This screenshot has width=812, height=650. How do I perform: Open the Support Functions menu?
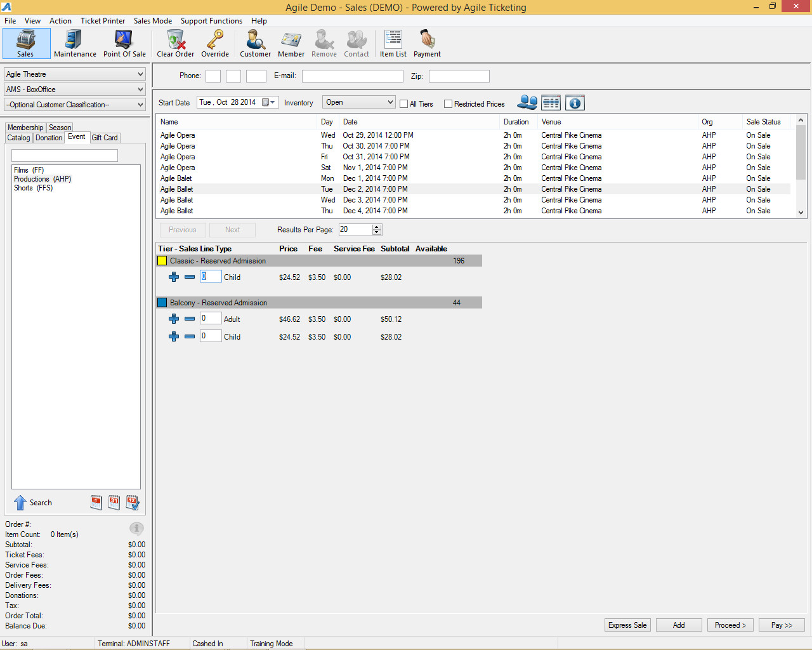pyautogui.click(x=211, y=21)
